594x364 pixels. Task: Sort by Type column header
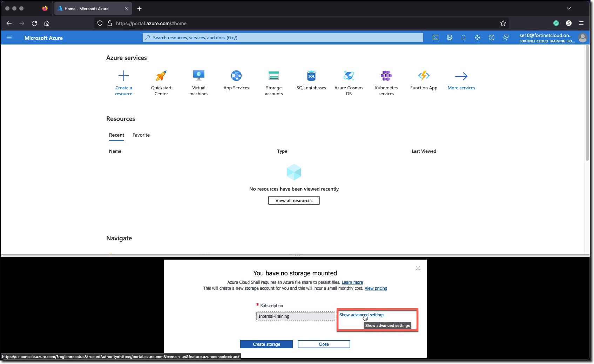click(282, 151)
